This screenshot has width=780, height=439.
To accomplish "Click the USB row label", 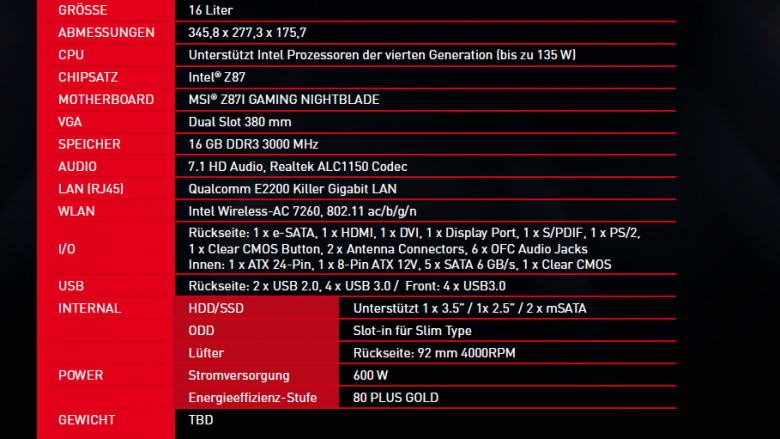I will (x=71, y=286).
